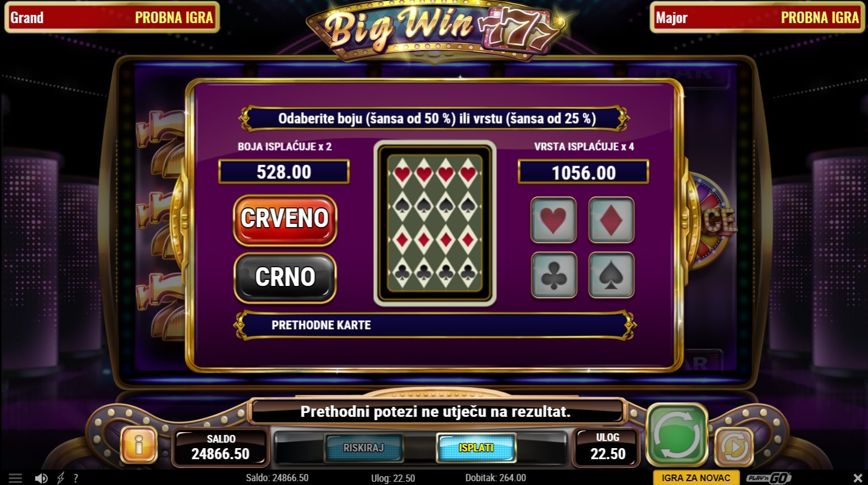This screenshot has height=485, width=868.
Task: Pick the clubs suit icon
Action: pos(554,275)
